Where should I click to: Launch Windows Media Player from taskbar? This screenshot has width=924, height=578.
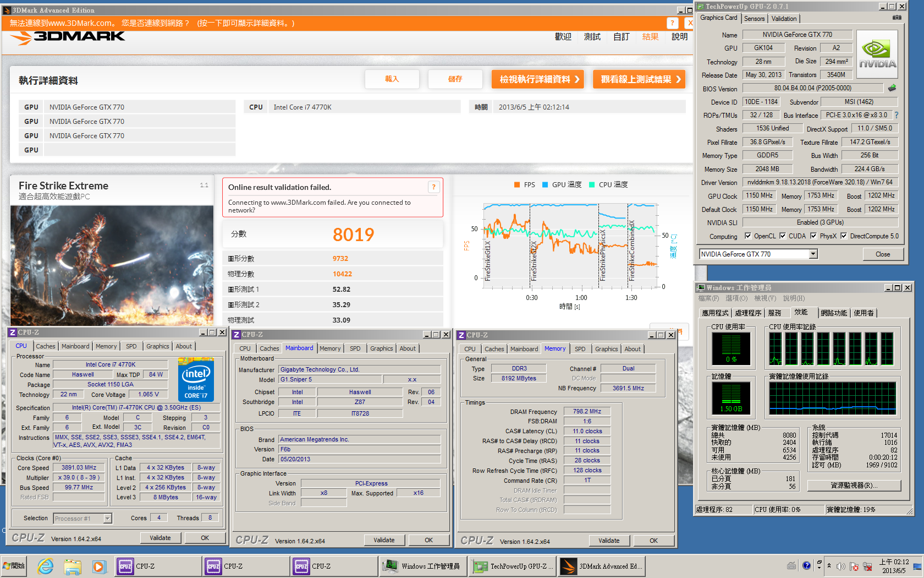(98, 566)
